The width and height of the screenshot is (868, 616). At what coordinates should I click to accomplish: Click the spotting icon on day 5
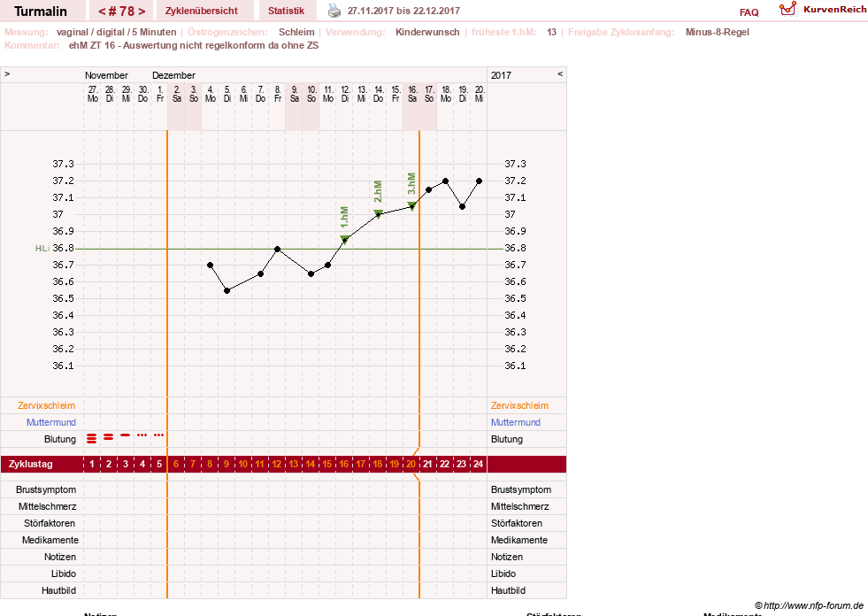[159, 435]
